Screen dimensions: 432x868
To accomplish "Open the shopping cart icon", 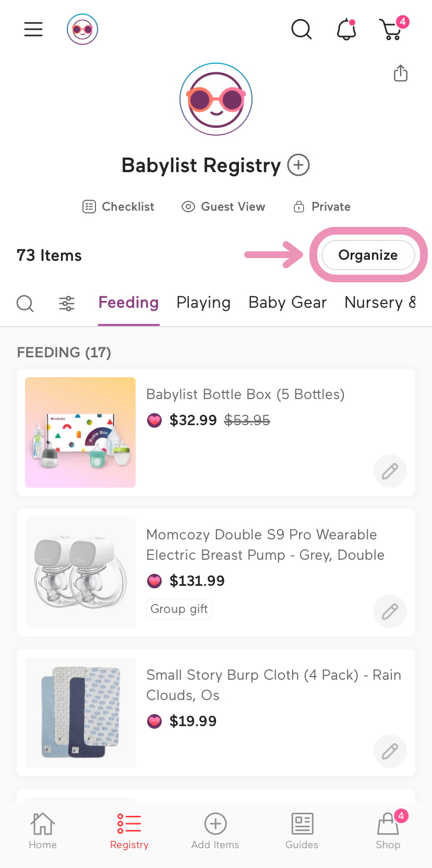I will click(392, 30).
